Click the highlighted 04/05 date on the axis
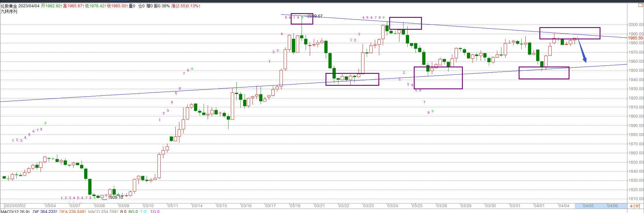Screen dimensions: 644x213 coord(588,206)
